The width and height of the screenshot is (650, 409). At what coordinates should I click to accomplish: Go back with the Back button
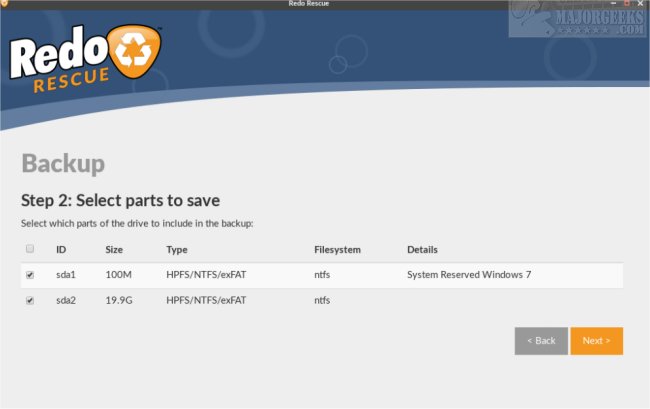(541, 341)
